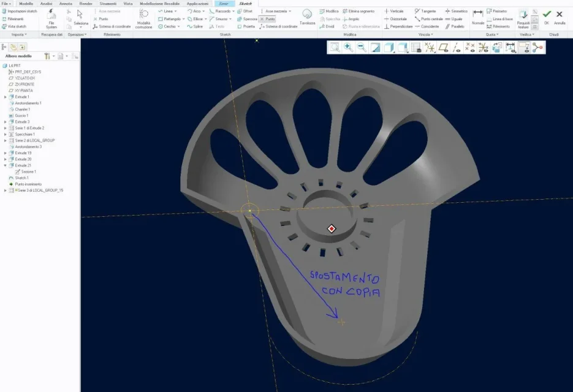The width and height of the screenshot is (573, 392).
Task: Cancel sketch with the Annulla button
Action: [x=560, y=17]
